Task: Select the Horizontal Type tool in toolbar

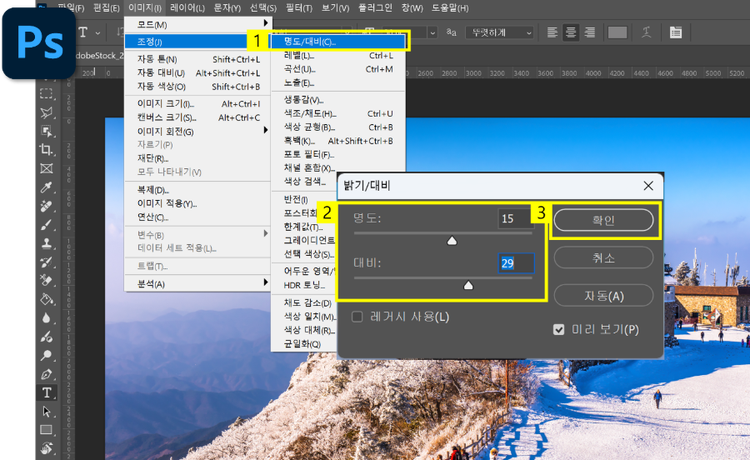Action: click(x=46, y=393)
